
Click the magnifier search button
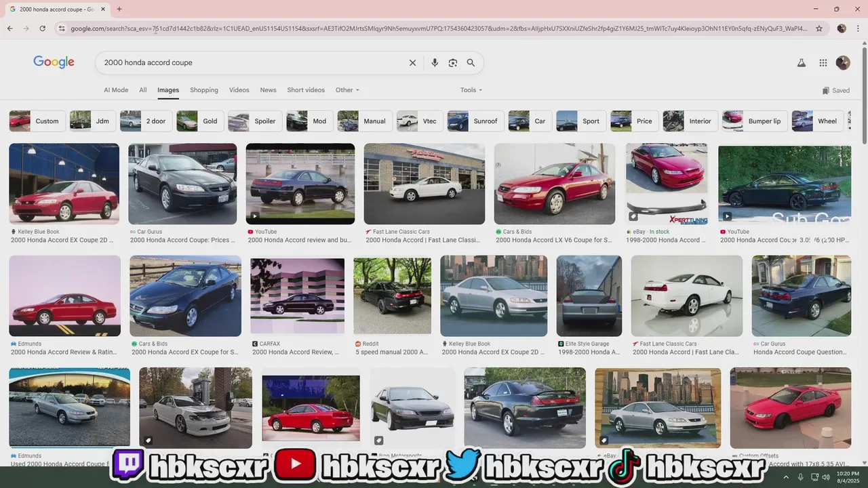click(x=471, y=62)
